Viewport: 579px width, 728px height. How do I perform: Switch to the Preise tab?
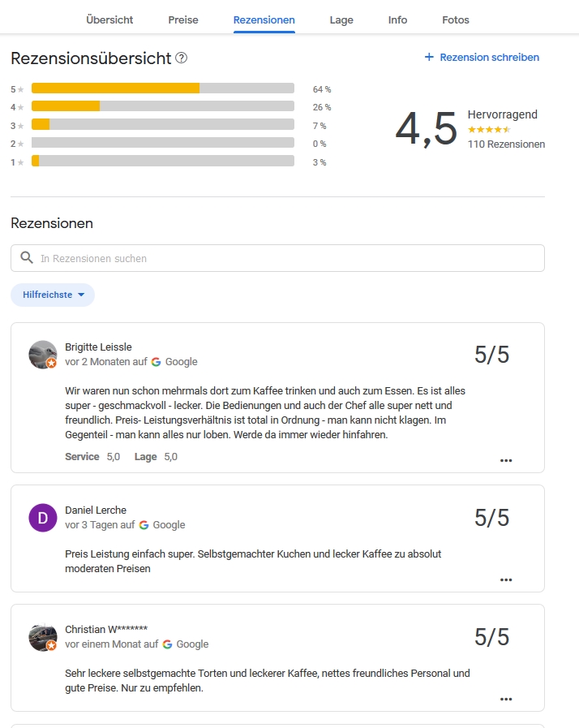point(182,20)
